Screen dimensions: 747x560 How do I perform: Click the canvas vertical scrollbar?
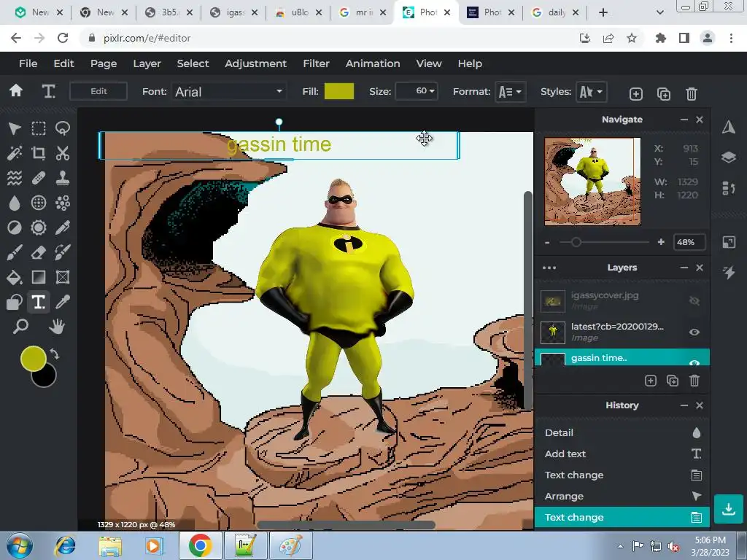527,300
